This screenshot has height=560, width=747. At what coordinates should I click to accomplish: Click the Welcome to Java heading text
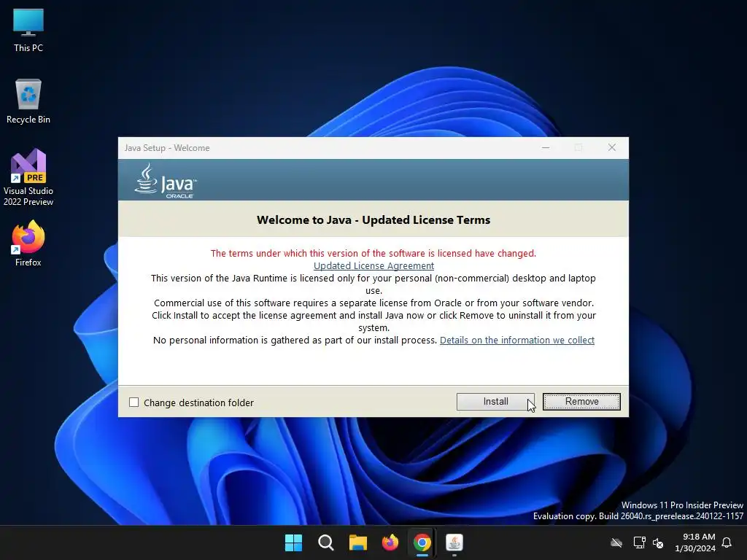373,220
